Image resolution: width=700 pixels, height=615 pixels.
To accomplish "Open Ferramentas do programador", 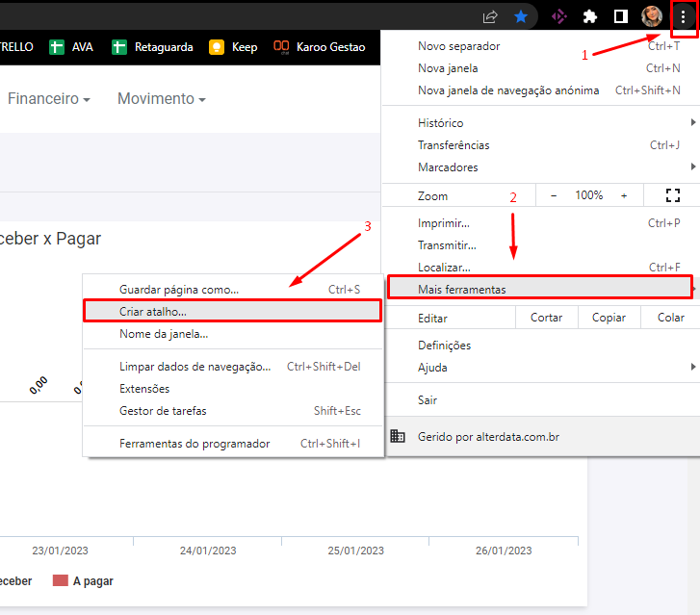I will coord(233,443).
